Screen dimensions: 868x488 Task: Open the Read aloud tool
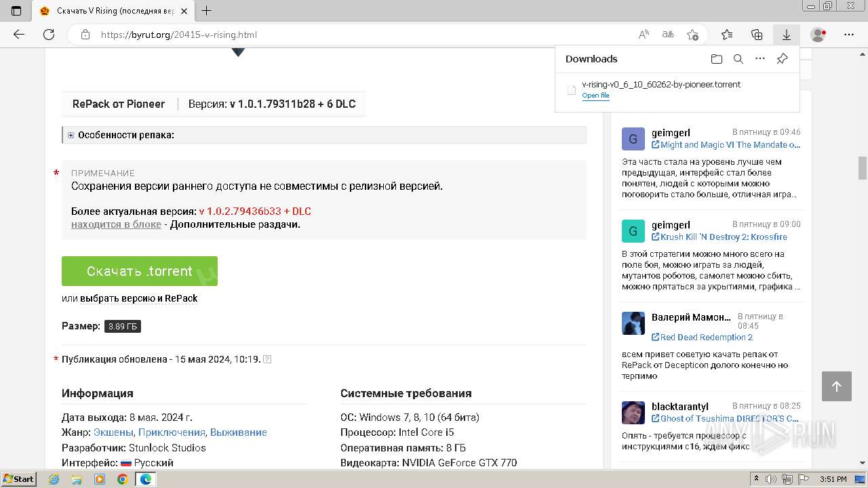(644, 35)
